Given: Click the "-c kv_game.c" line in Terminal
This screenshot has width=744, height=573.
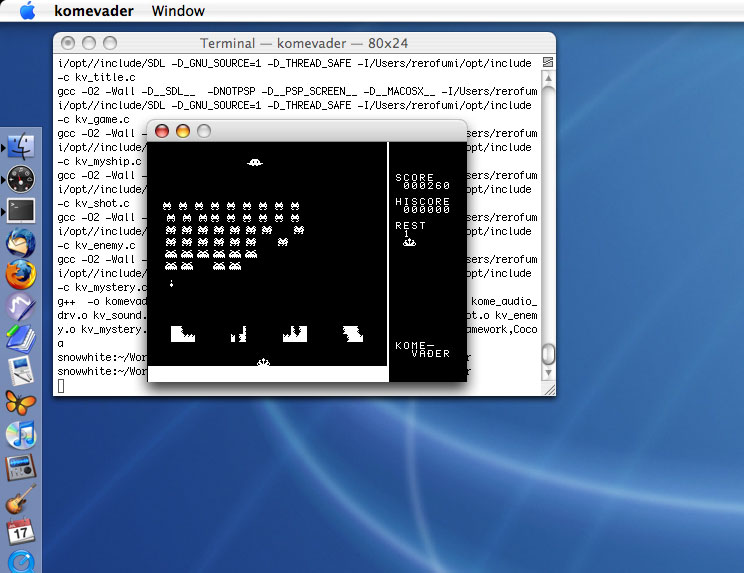Looking at the screenshot, I should pos(93,120).
